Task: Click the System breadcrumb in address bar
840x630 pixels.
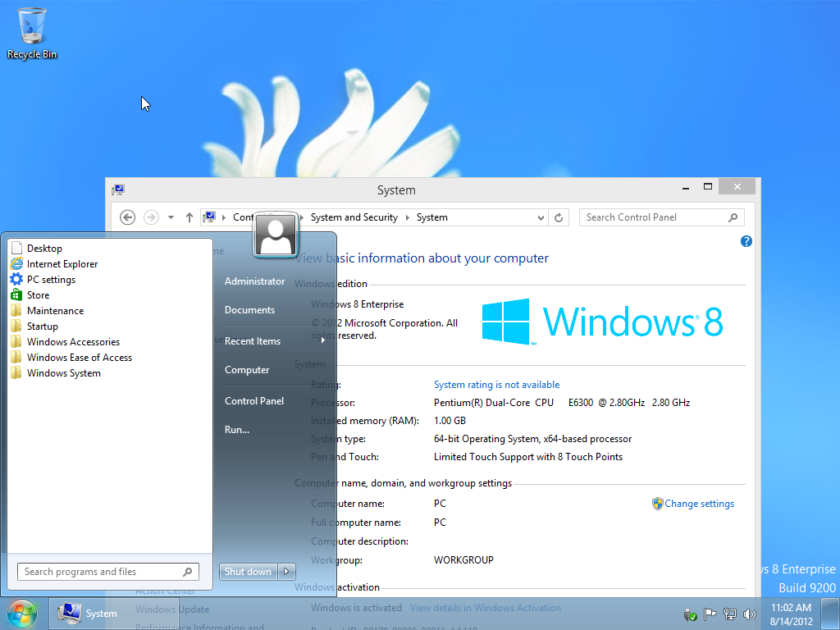Action: (x=431, y=217)
